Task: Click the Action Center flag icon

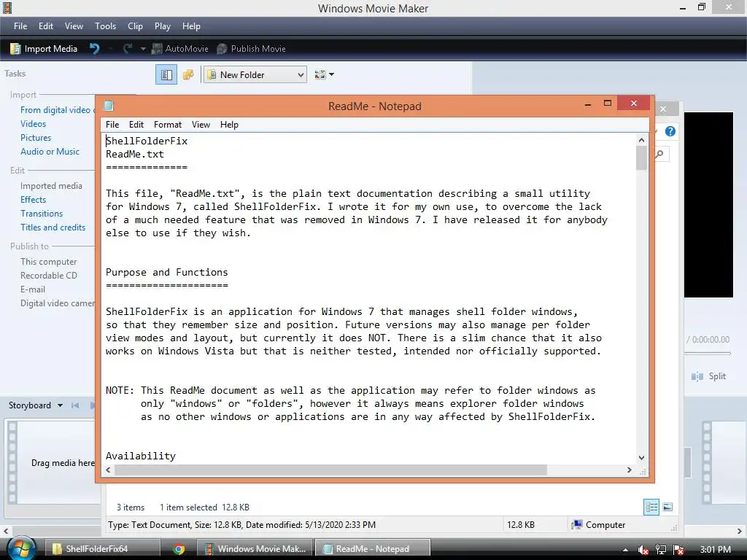Action: tap(679, 550)
